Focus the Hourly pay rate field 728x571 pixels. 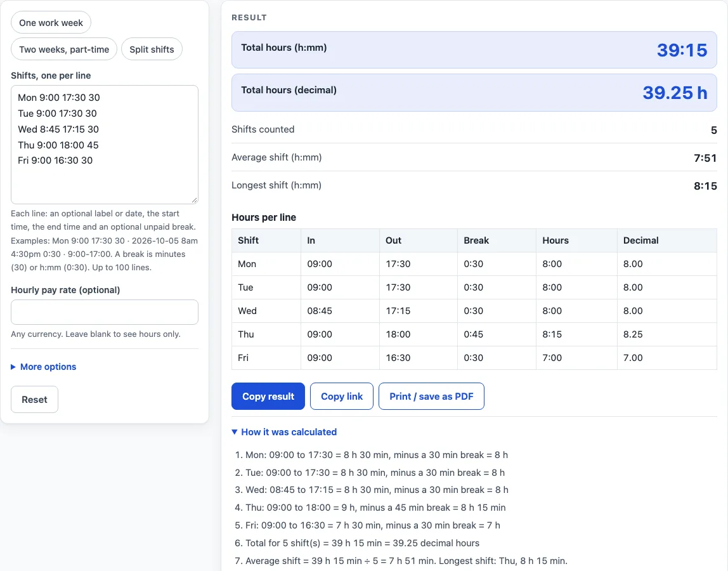105,312
